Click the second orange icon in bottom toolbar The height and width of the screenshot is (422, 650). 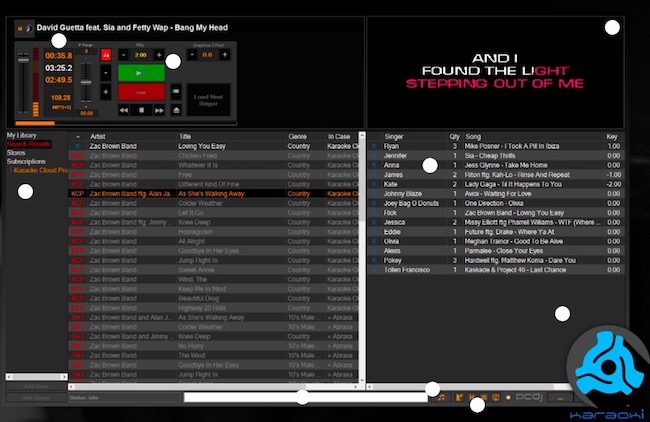click(x=459, y=397)
